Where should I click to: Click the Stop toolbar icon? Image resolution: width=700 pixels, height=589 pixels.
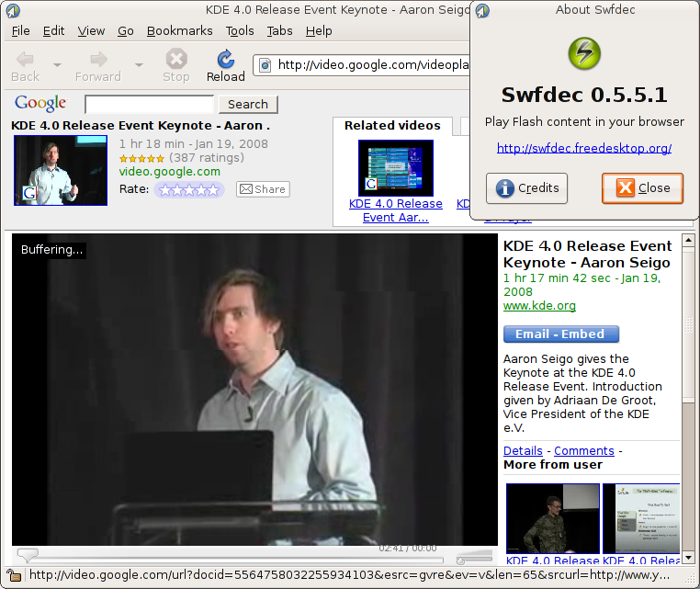[x=176, y=59]
